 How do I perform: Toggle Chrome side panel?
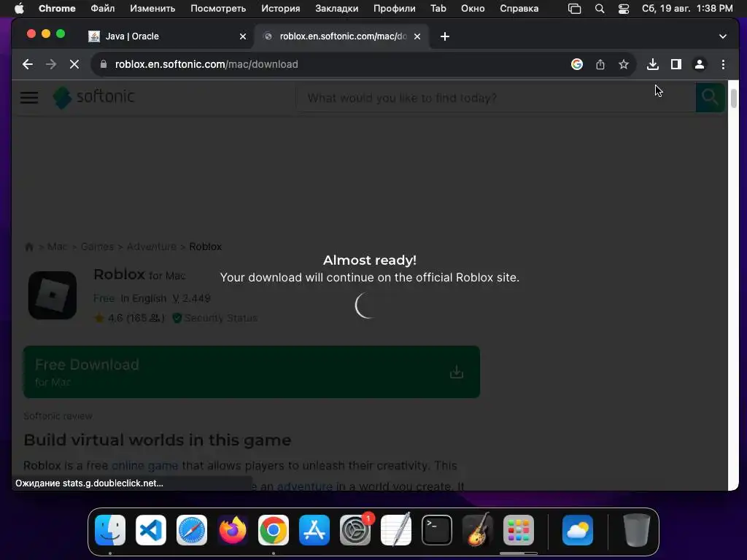[676, 64]
